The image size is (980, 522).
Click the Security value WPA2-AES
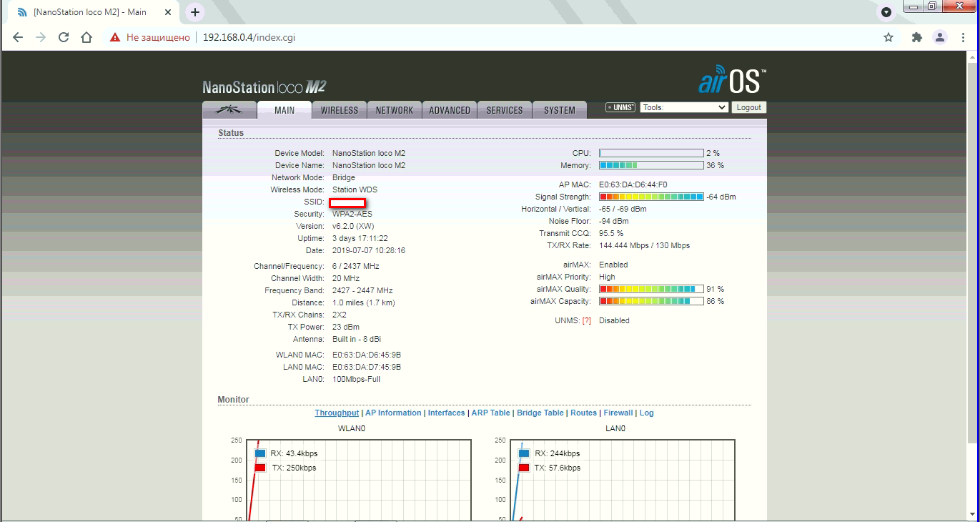click(x=352, y=214)
